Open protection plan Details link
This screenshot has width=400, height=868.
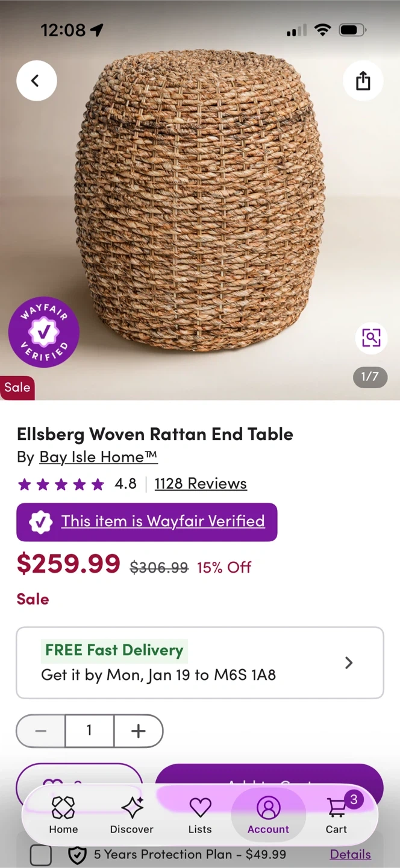[x=350, y=855]
